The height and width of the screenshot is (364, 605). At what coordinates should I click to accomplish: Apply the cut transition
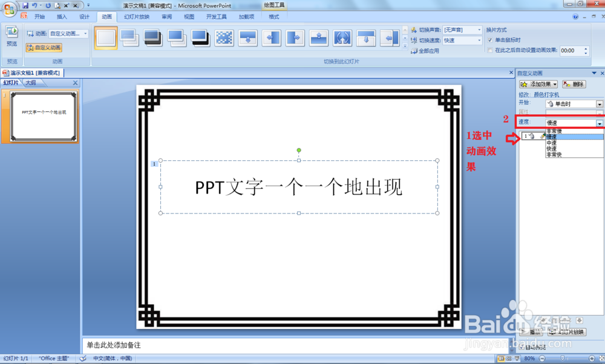(177, 37)
